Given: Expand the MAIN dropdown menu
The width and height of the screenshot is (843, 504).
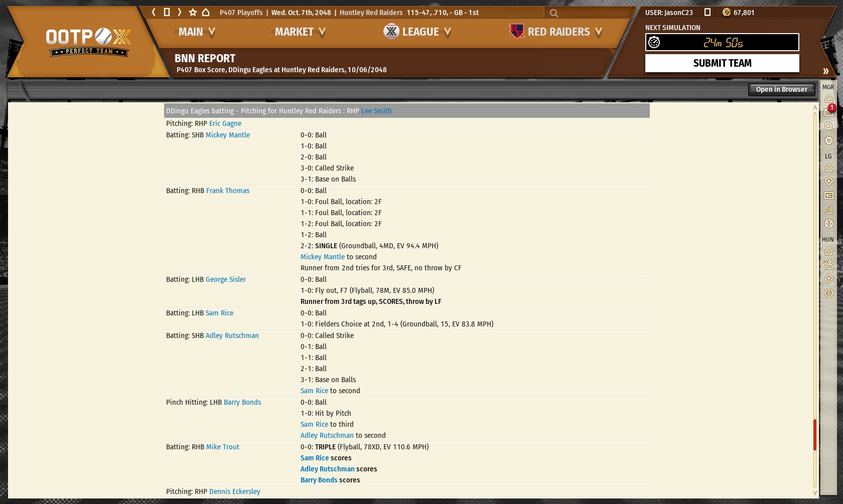Looking at the screenshot, I should click(197, 32).
